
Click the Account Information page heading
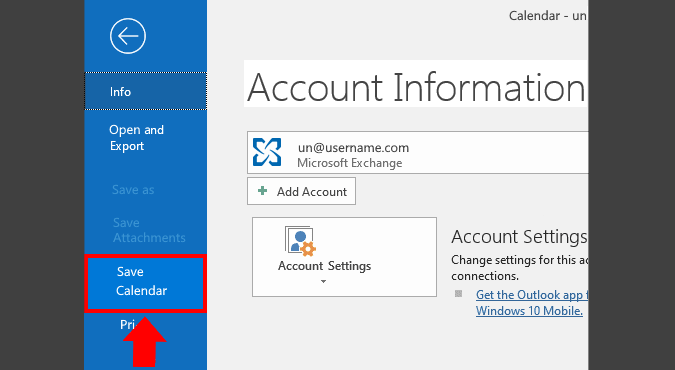coord(416,88)
